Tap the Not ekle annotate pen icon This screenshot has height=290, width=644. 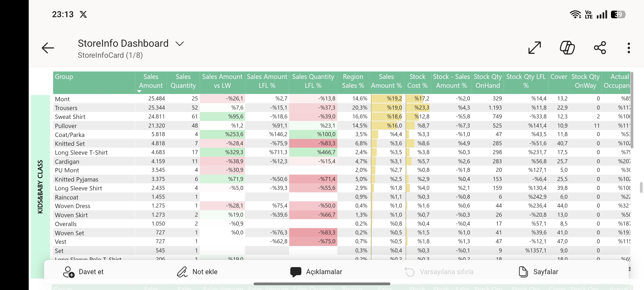[x=182, y=272]
